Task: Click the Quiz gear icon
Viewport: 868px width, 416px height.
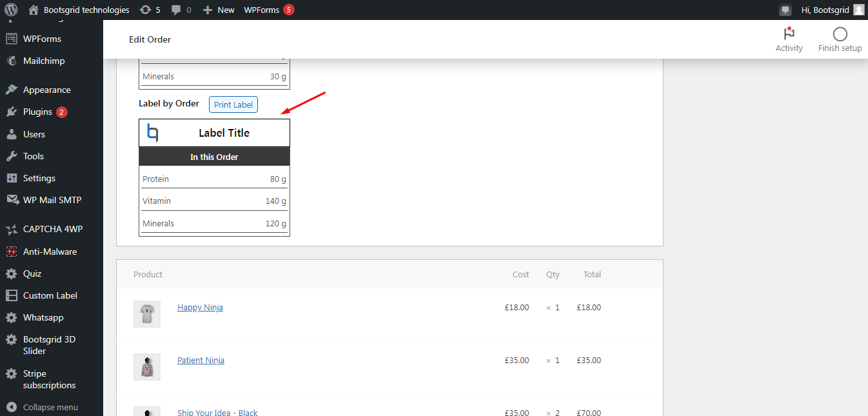Action: (12, 273)
